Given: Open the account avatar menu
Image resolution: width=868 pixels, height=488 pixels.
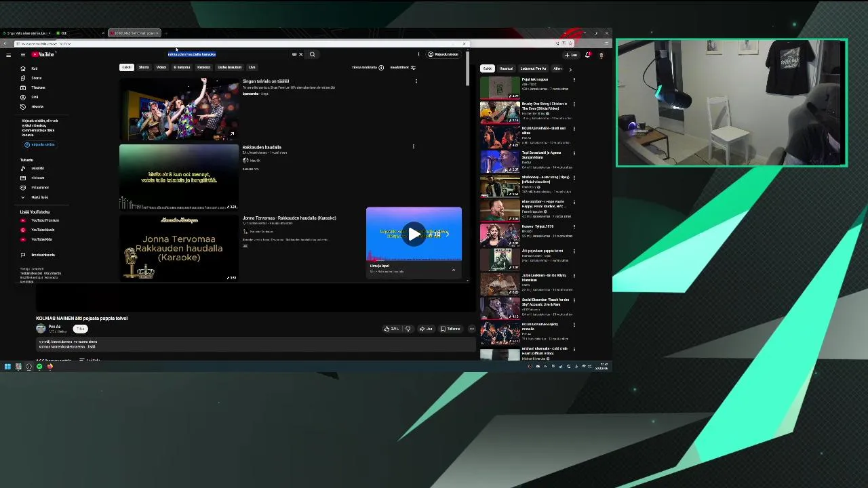Looking at the screenshot, I should tap(601, 54).
